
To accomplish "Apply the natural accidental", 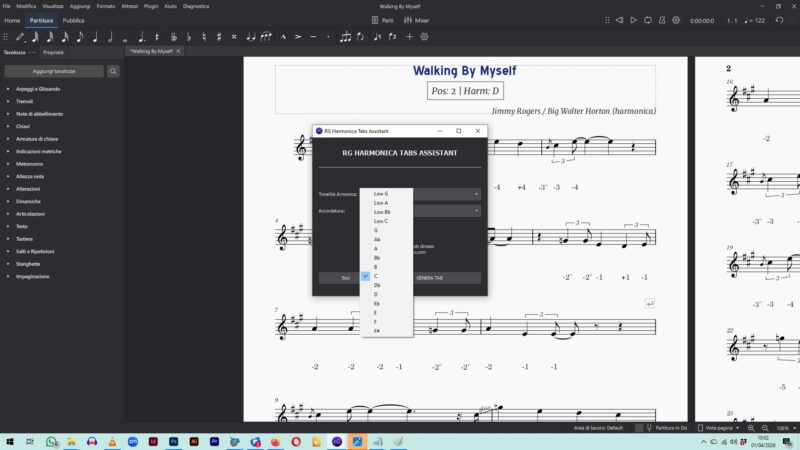I will click(204, 37).
